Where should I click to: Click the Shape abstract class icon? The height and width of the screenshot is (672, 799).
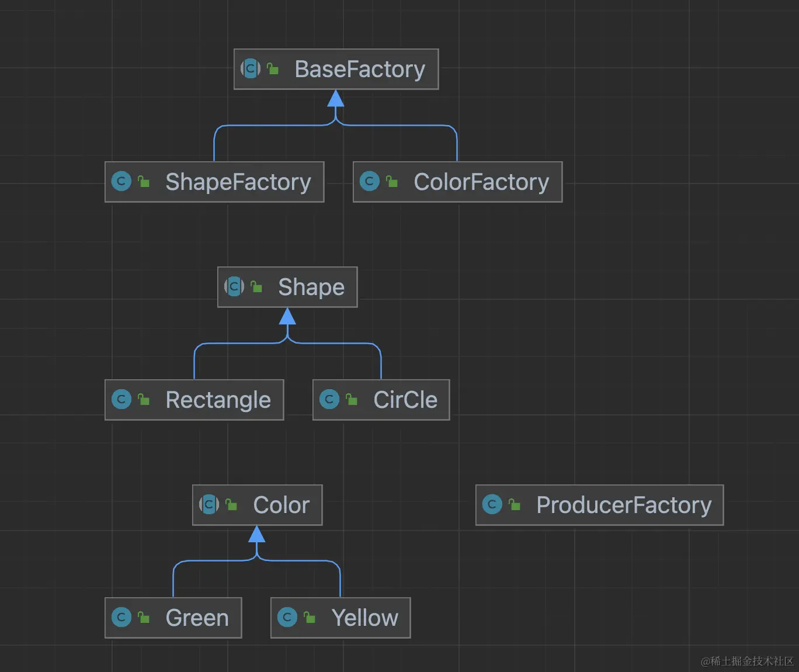(x=234, y=287)
